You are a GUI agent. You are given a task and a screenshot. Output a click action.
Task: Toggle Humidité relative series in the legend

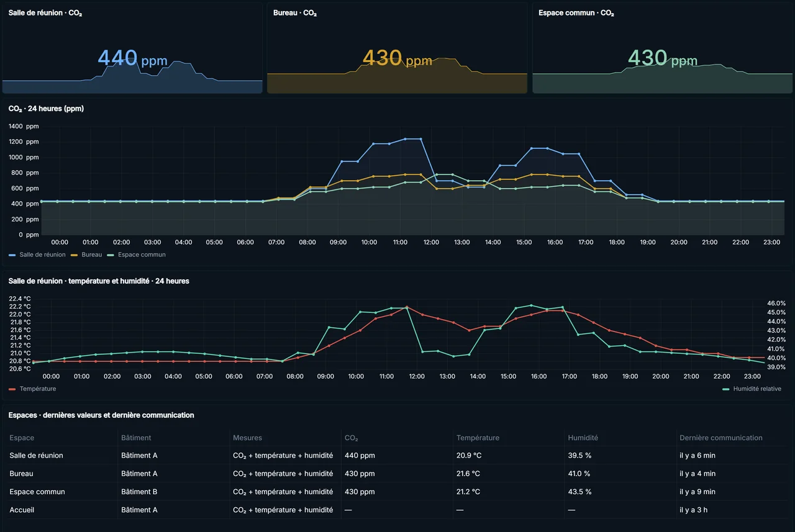coord(752,389)
